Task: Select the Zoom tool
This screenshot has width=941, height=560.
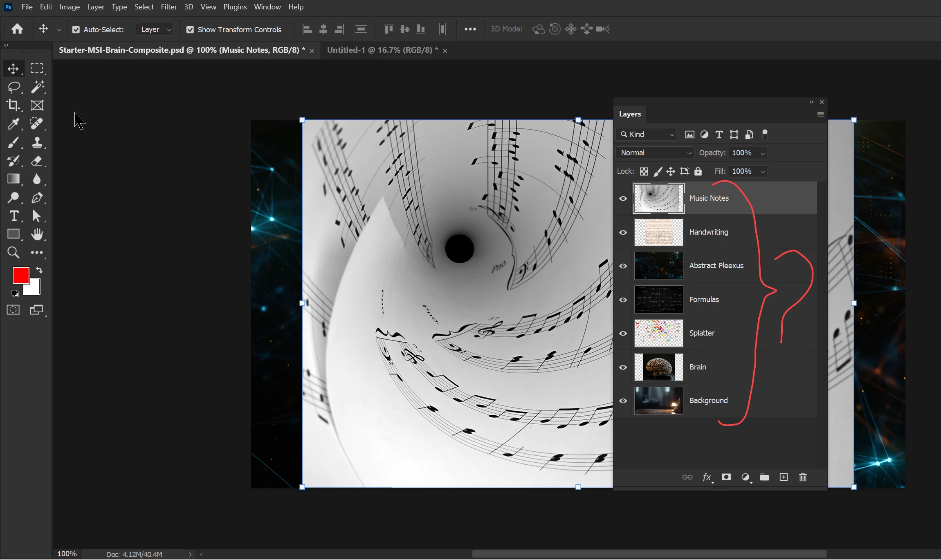Action: pyautogui.click(x=13, y=253)
